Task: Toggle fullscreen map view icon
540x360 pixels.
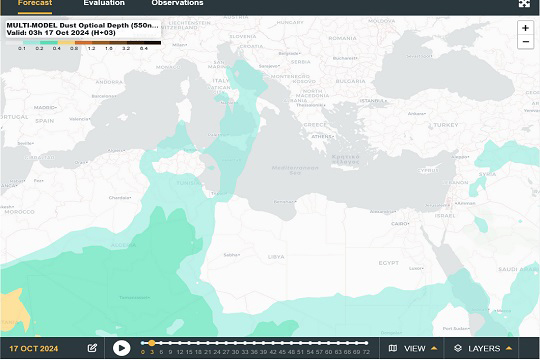Action: [524, 3]
